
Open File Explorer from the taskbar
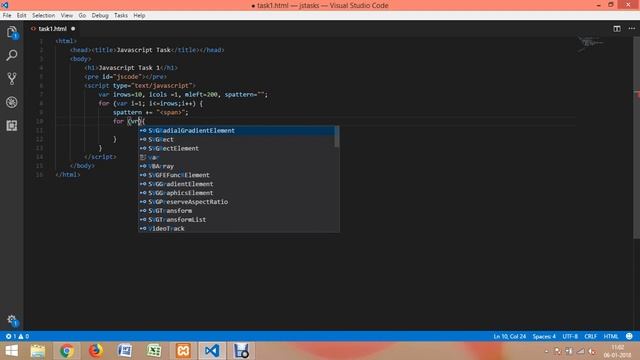[x=38, y=351]
